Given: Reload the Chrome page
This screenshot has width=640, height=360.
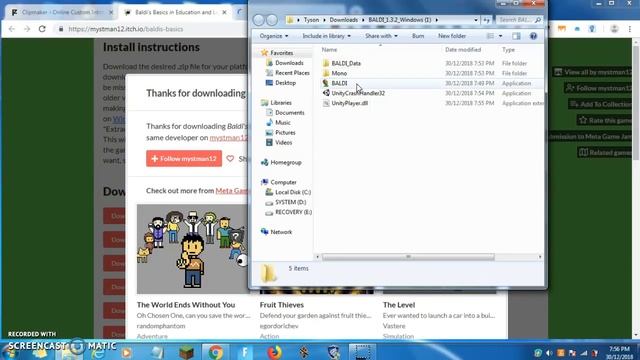Looking at the screenshot, I should [42, 29].
